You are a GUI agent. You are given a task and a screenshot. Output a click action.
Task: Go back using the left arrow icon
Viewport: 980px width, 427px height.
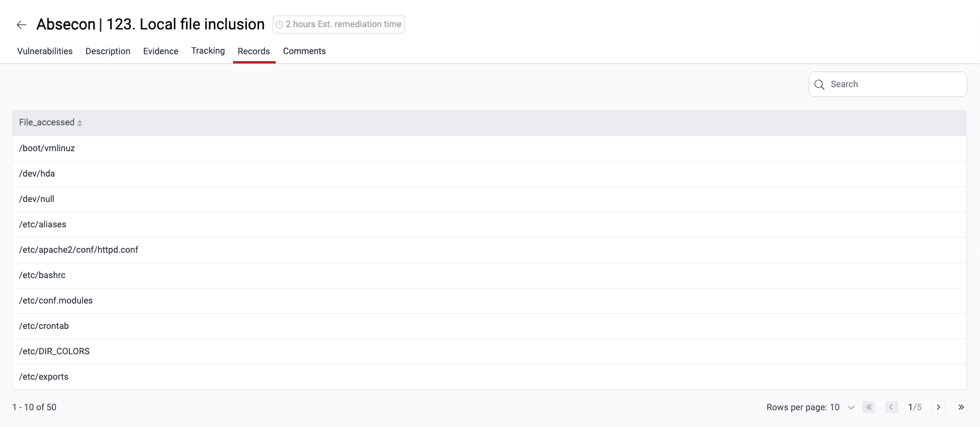click(21, 25)
